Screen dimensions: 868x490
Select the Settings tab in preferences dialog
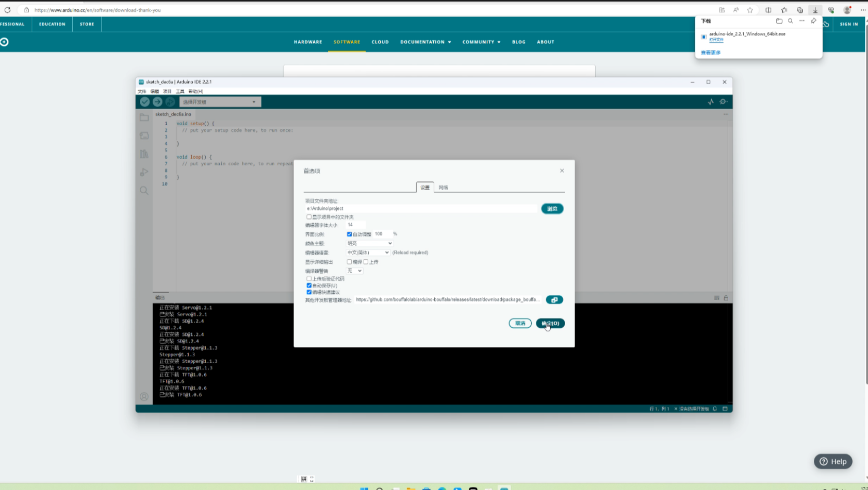point(425,188)
